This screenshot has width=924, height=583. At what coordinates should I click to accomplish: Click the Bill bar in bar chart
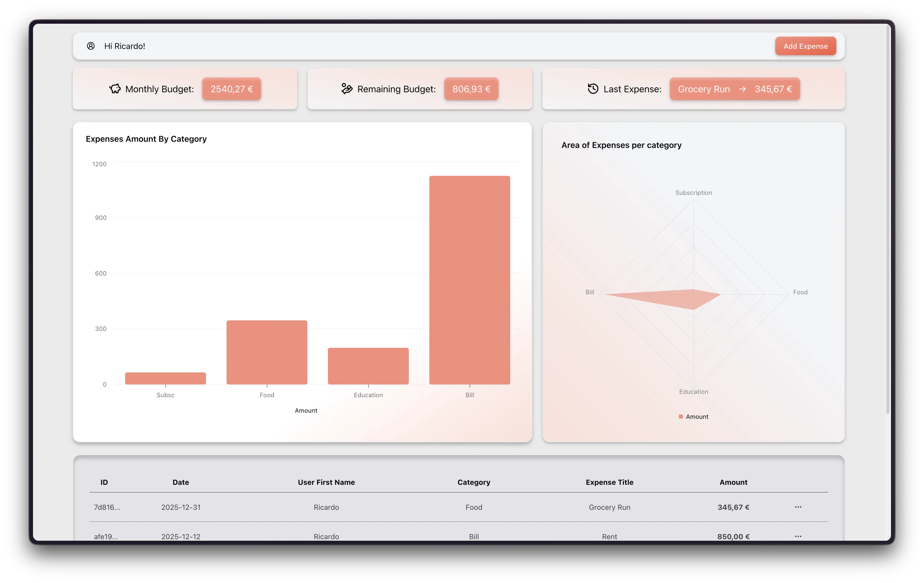click(469, 280)
